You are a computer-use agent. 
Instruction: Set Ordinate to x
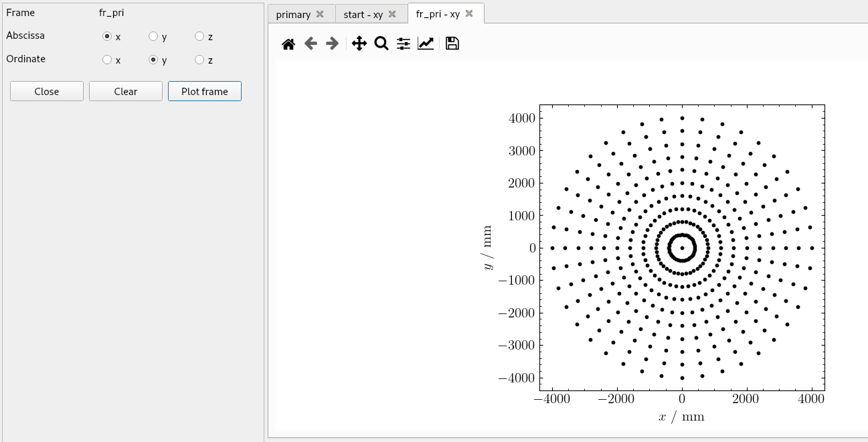[107, 60]
